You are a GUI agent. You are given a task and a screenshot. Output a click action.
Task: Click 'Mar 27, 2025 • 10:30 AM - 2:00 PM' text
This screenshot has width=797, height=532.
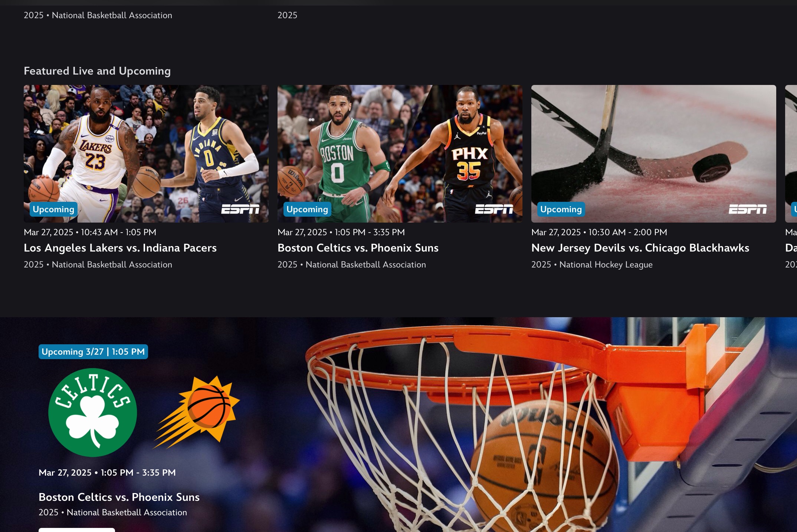pos(599,232)
